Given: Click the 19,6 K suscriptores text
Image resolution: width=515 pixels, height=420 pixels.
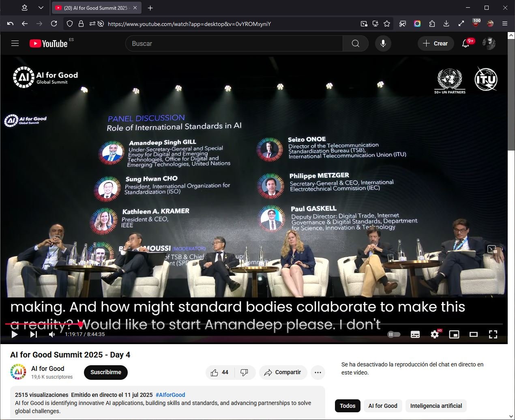Looking at the screenshot, I should 52,377.
